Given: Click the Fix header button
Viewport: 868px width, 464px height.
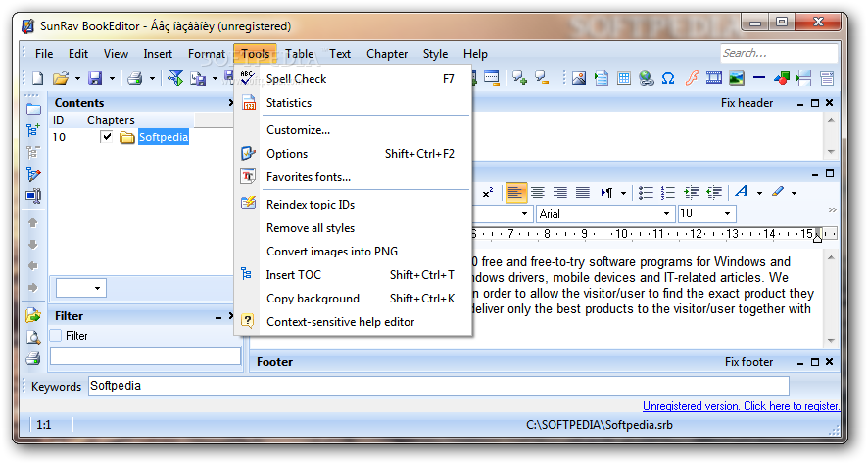Looking at the screenshot, I should pos(747,103).
